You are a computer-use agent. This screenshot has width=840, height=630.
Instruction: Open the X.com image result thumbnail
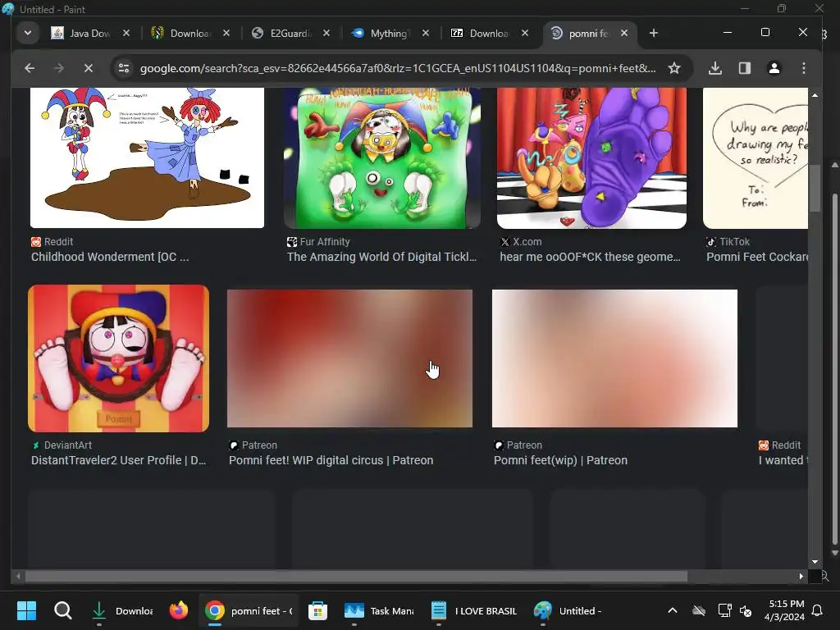(591, 157)
